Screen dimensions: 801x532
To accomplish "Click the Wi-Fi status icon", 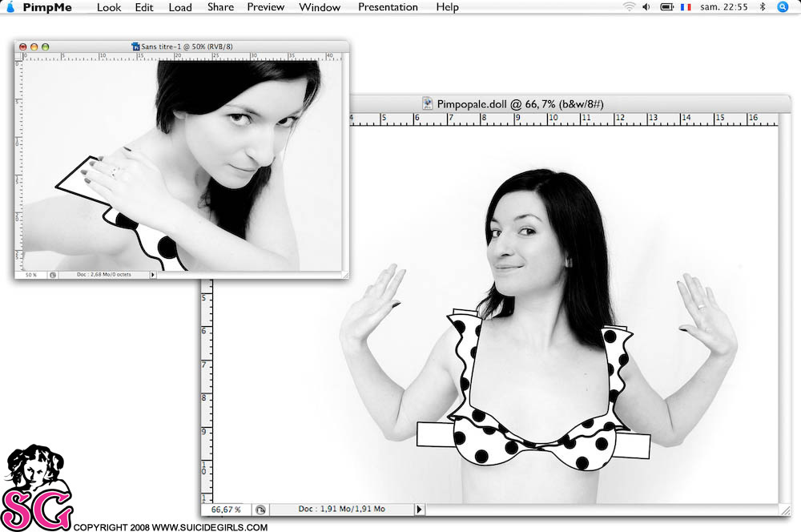I will (x=630, y=6).
